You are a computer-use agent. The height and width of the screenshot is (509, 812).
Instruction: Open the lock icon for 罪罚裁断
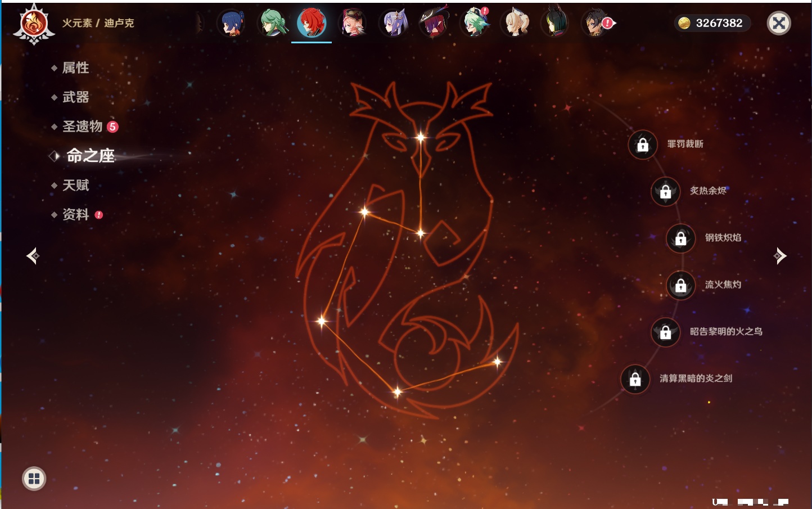coord(643,145)
